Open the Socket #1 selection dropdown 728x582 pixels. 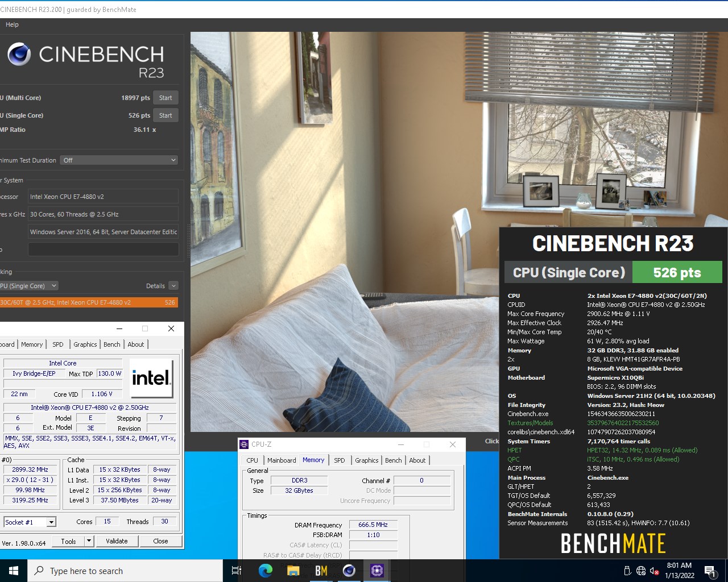click(x=30, y=522)
